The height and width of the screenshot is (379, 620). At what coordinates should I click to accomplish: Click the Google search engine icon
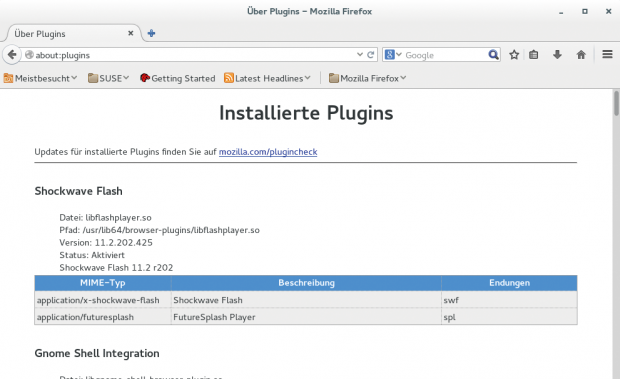pos(389,55)
